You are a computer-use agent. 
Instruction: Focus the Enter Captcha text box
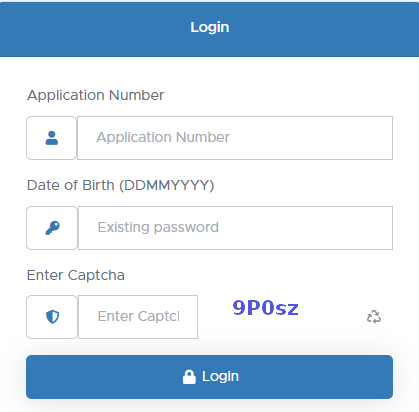pos(138,317)
